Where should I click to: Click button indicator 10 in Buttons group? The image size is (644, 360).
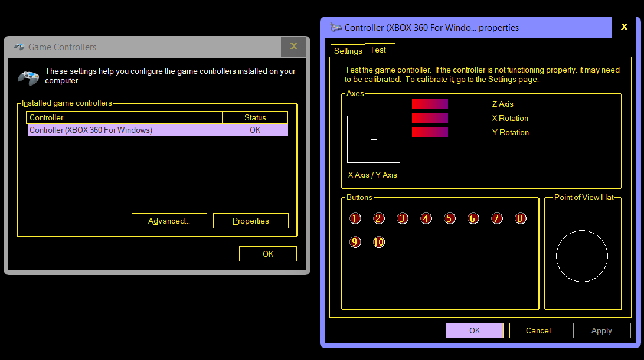[x=379, y=242]
